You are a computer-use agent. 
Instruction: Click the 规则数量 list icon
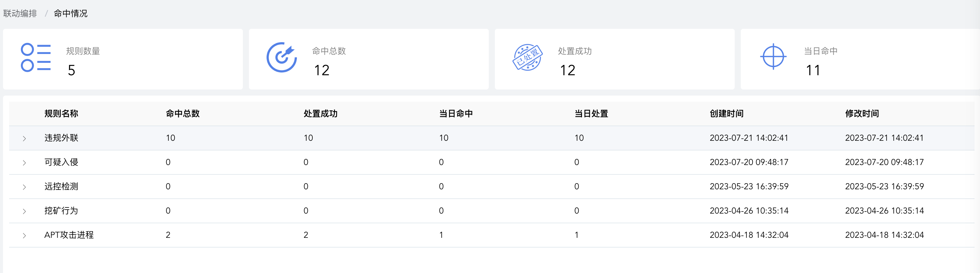click(x=36, y=57)
